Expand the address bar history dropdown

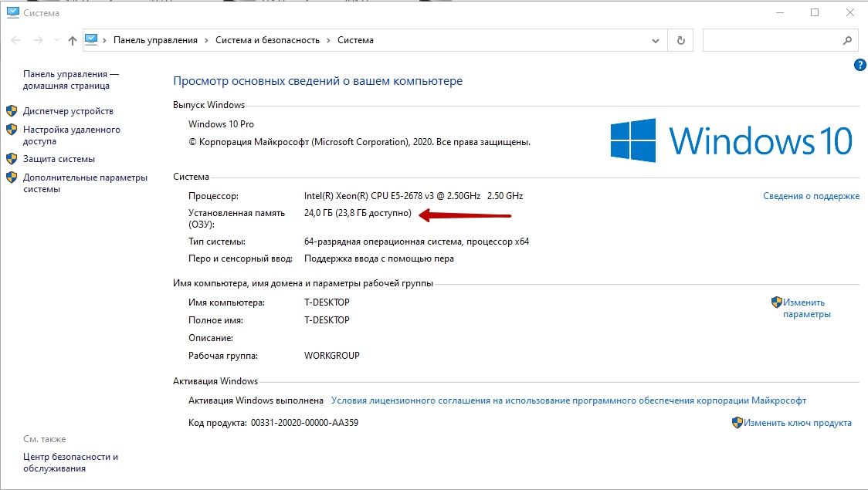tap(656, 40)
